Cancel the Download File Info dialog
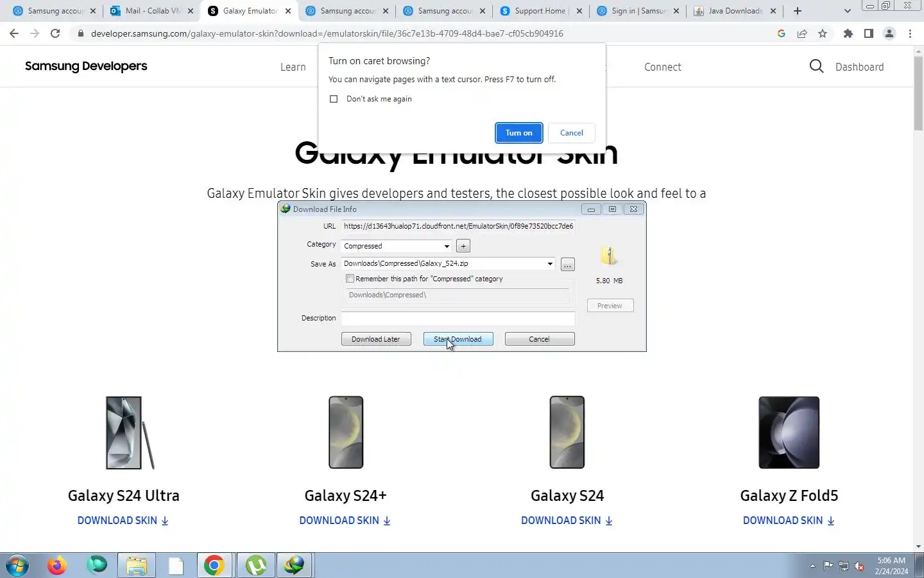The width and height of the screenshot is (924, 578). tap(540, 339)
